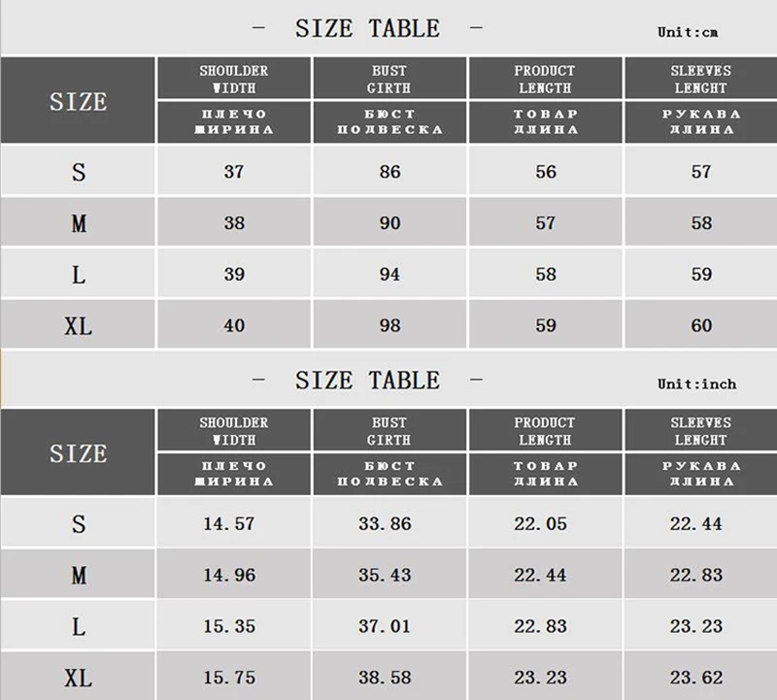Select the BUST GIRTH header in cm table
Image resolution: width=777 pixels, height=700 pixels.
click(x=389, y=79)
